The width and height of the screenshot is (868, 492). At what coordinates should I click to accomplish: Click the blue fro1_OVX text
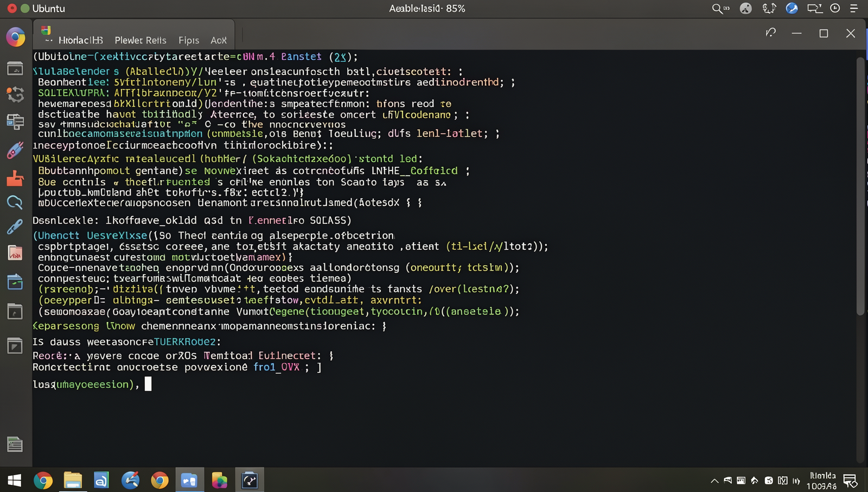[x=277, y=368]
